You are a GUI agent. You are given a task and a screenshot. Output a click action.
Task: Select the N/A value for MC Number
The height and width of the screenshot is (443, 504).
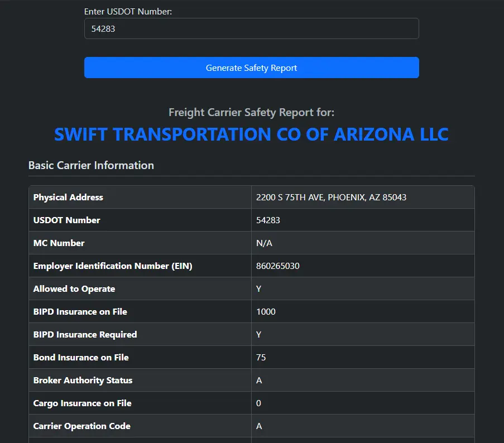[262, 243]
